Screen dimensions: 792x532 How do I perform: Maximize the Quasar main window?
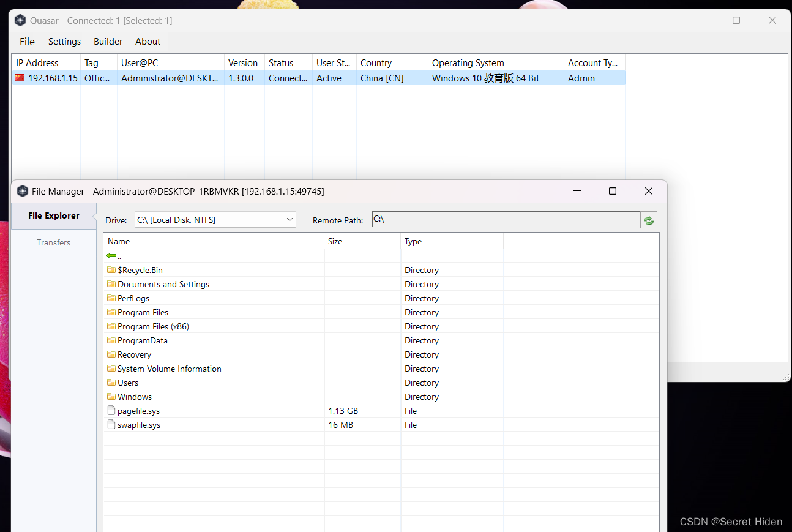pos(736,20)
